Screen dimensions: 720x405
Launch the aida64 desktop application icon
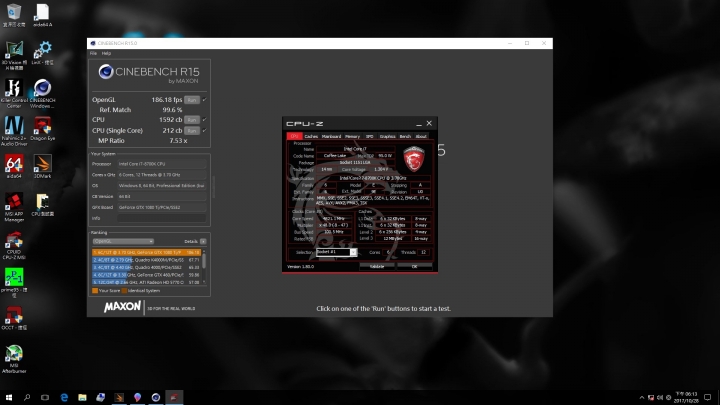tap(14, 166)
